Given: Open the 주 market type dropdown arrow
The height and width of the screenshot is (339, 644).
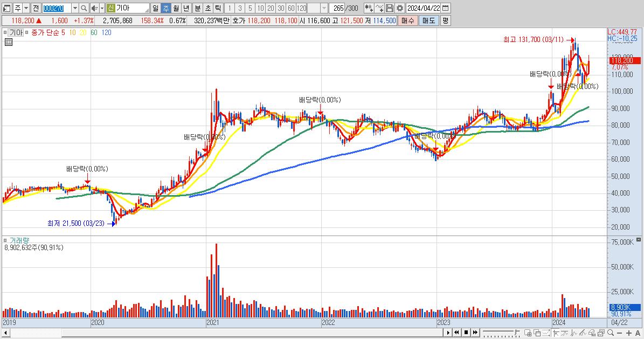Looking at the screenshot, I should (x=26, y=8).
